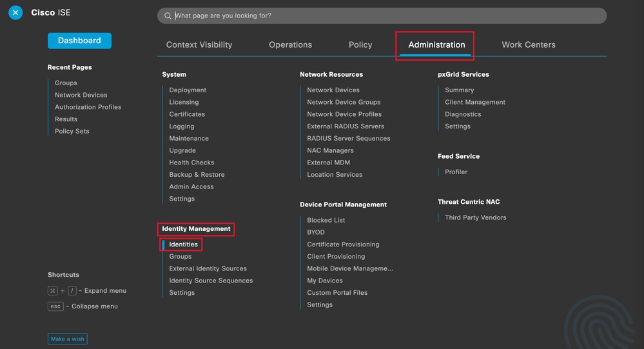Open RADIUS Server Sequences
Viewport: 644px width, 349px height.
[x=349, y=139]
